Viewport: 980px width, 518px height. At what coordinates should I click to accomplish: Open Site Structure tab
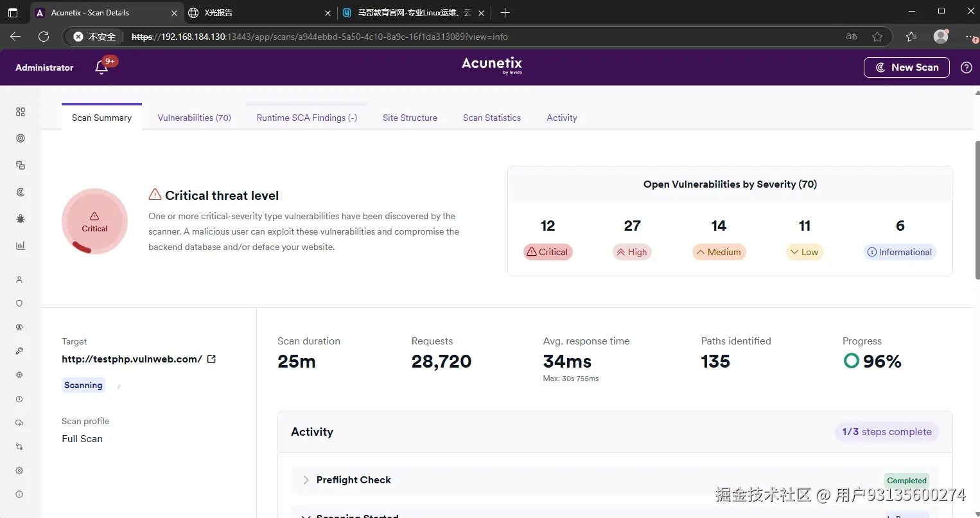[410, 118]
